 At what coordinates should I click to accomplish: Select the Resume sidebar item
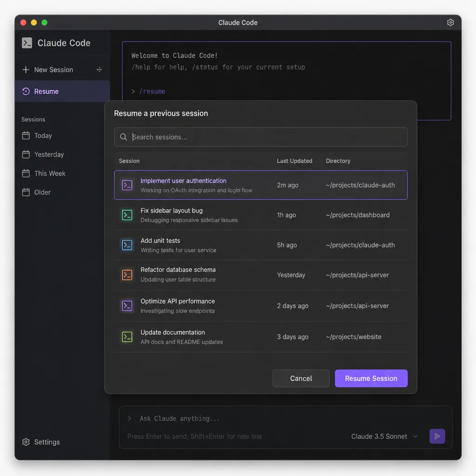coord(62,91)
